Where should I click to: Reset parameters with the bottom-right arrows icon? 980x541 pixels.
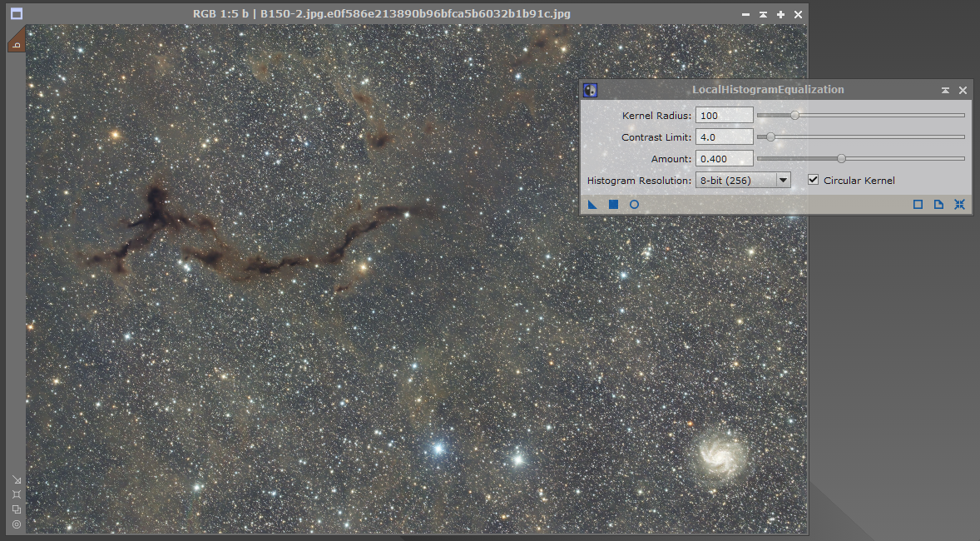tap(959, 205)
